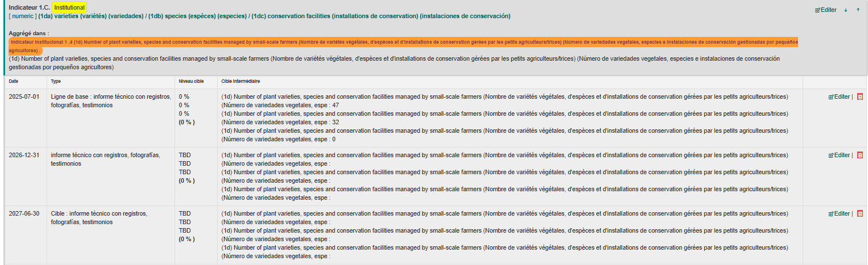Click the Date column header
The height and width of the screenshot is (265, 868).
14,82
